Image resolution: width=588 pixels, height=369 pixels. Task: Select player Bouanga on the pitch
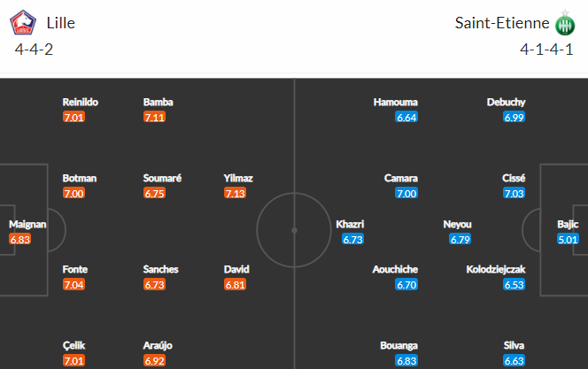coord(398,345)
